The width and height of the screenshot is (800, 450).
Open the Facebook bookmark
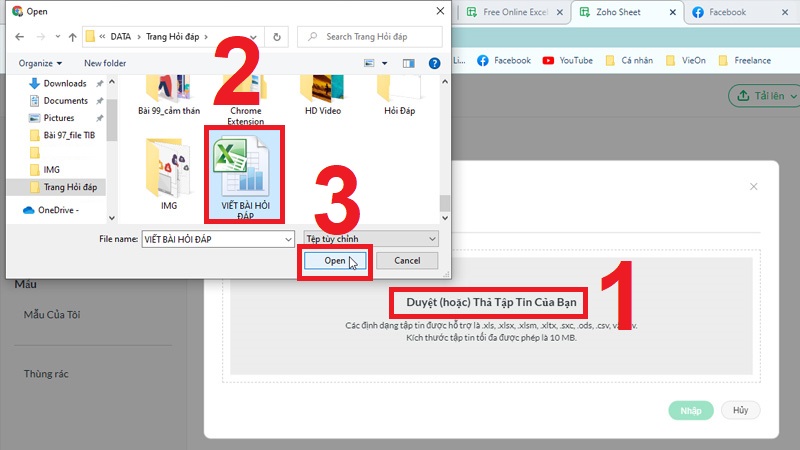coord(504,60)
